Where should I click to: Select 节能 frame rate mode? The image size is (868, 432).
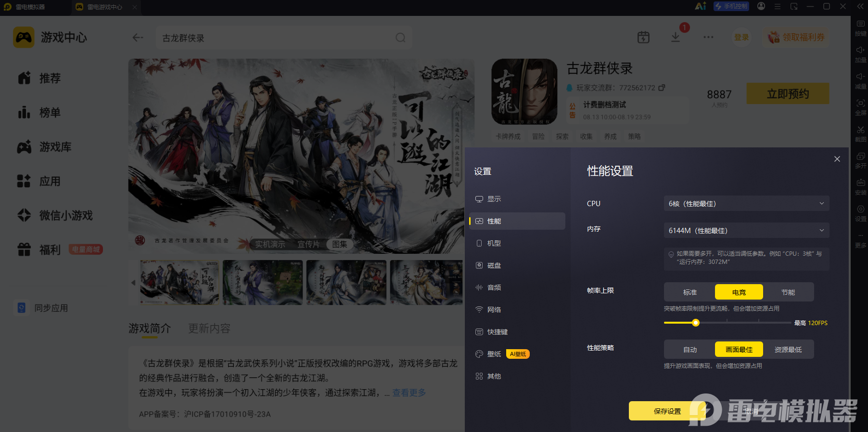pyautogui.click(x=788, y=292)
